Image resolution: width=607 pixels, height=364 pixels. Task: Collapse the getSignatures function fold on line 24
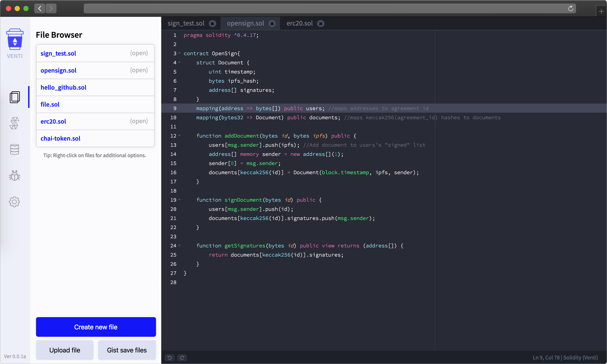180,245
